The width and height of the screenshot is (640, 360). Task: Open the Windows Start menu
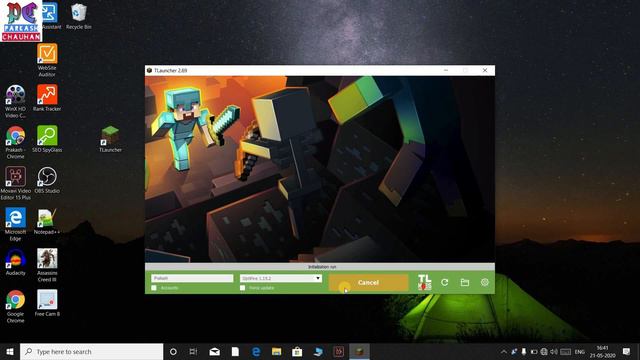pos(10,351)
